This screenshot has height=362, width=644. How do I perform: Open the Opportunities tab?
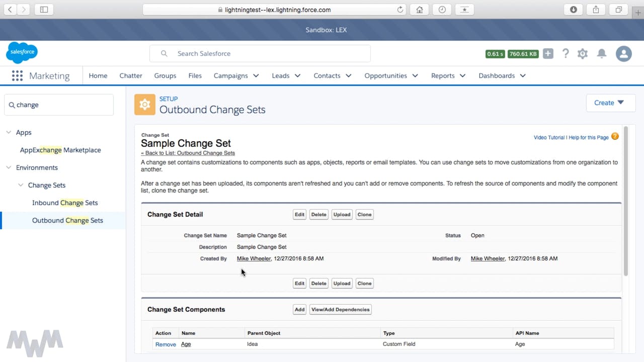click(386, 75)
